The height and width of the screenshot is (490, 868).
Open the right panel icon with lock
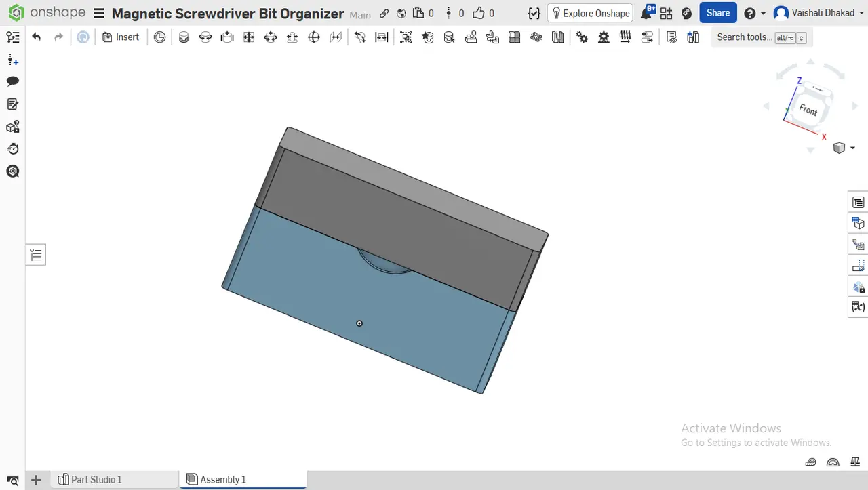(x=859, y=287)
